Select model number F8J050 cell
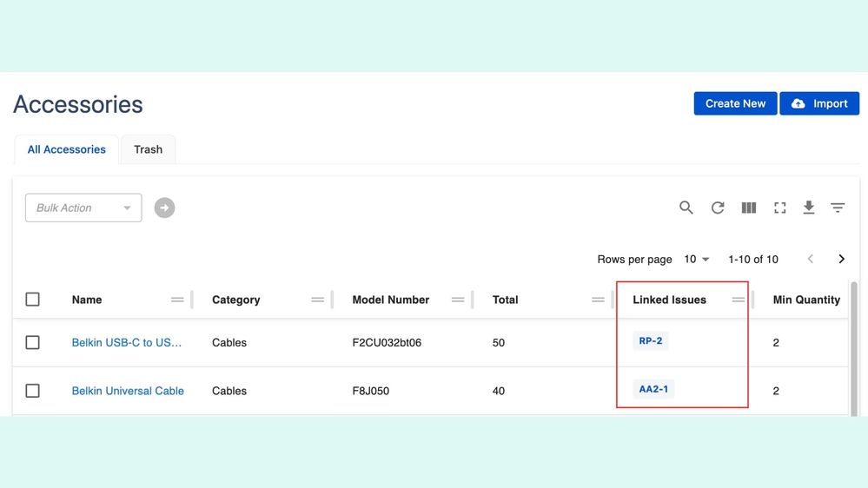The image size is (868, 488). [x=370, y=391]
